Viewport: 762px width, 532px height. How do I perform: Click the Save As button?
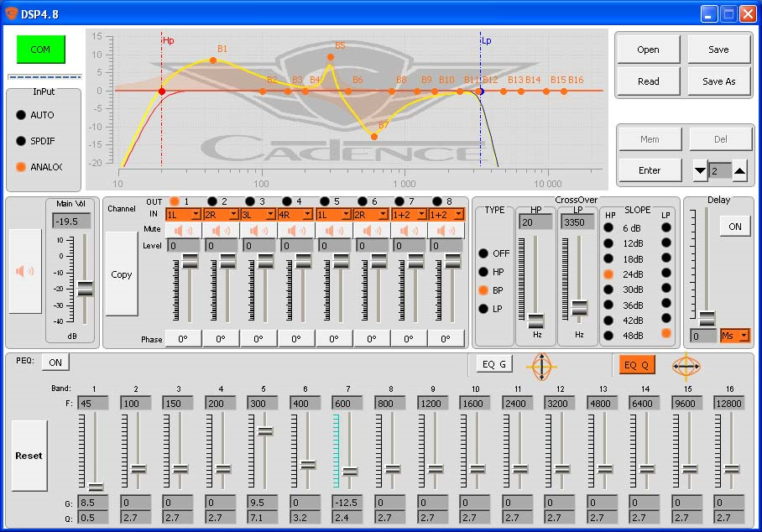tap(718, 81)
